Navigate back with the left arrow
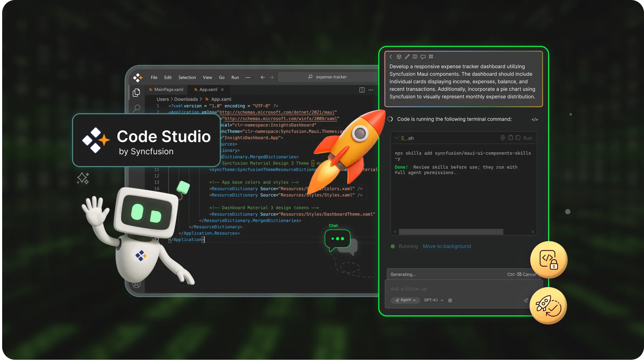Image resolution: width=644 pixels, height=363 pixels. [x=263, y=77]
